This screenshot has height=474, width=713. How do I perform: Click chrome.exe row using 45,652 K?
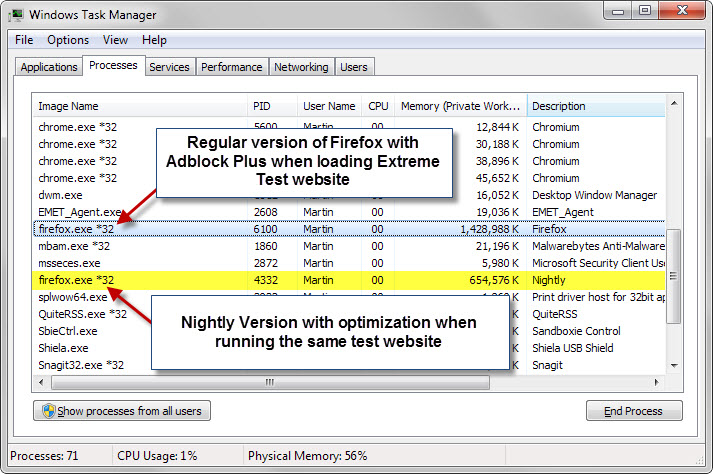tap(349, 178)
